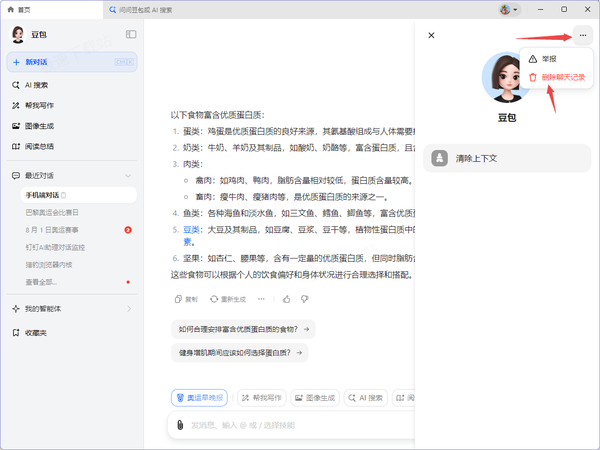Select 删除聊天记录 from the popup menu
Viewport: 600px width, 450px height.
pyautogui.click(x=556, y=77)
